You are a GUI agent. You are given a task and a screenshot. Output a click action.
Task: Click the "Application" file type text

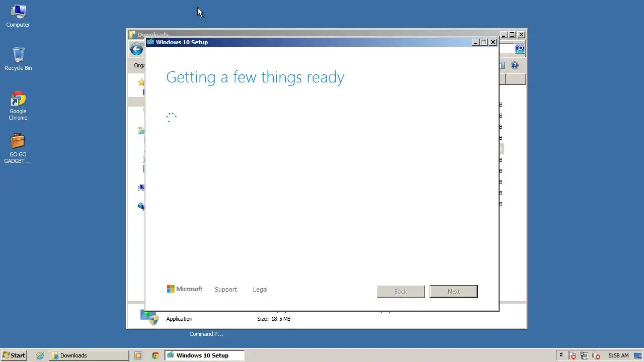pos(179,319)
